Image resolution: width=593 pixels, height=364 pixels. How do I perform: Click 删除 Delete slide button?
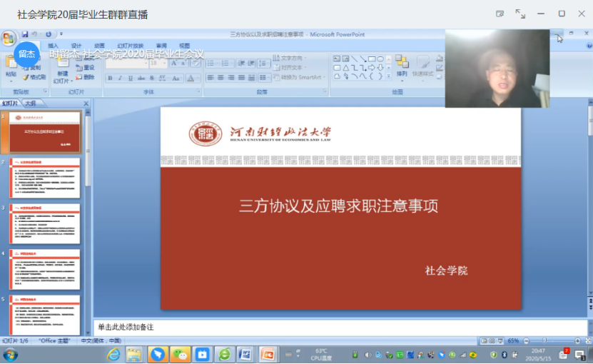click(85, 77)
